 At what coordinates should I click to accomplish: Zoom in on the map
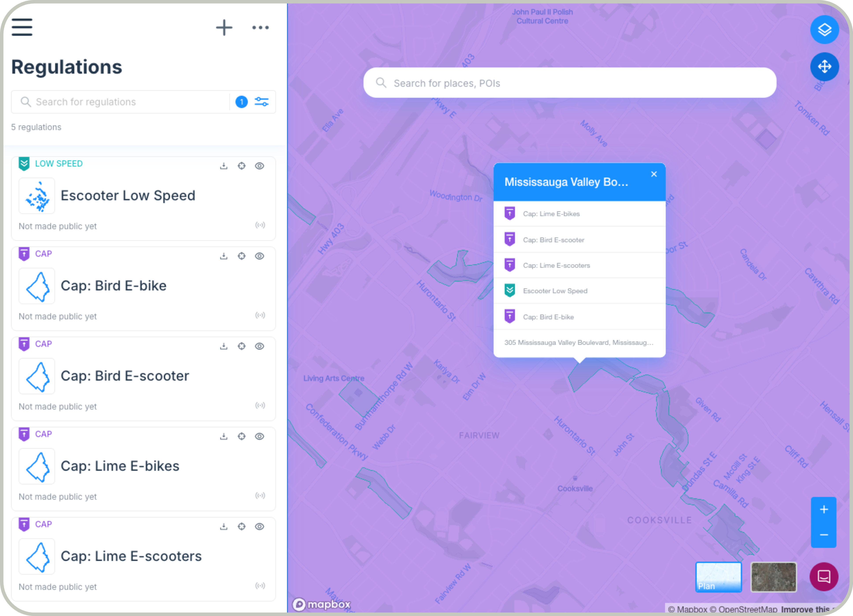pyautogui.click(x=824, y=510)
